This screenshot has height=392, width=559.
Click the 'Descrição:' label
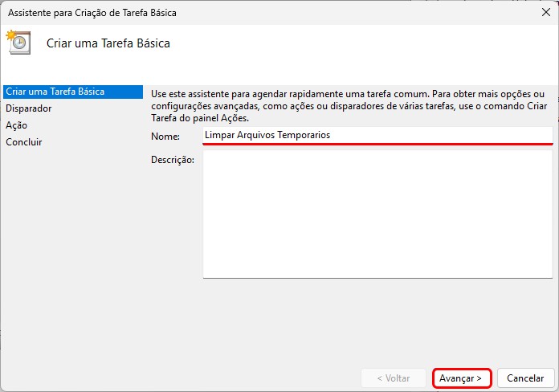click(173, 160)
